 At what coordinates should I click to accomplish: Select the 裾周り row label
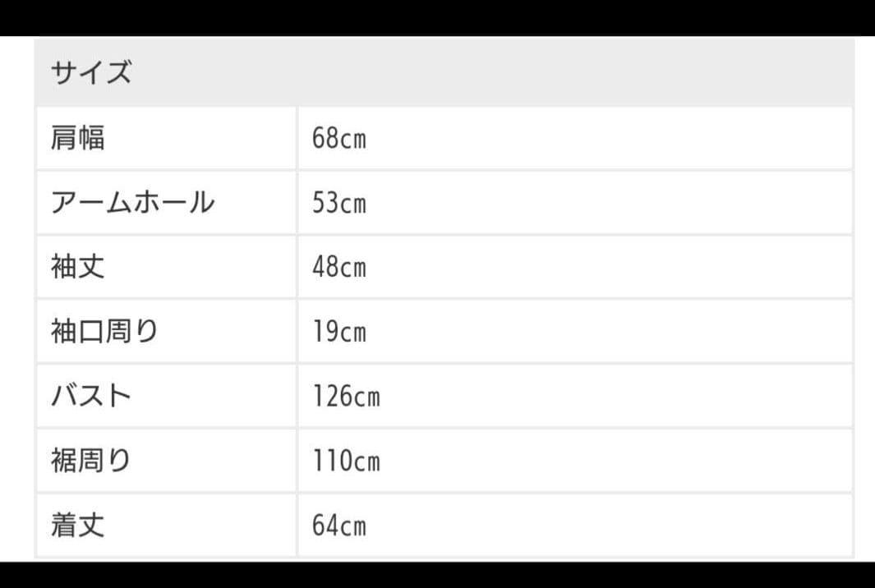click(x=91, y=461)
